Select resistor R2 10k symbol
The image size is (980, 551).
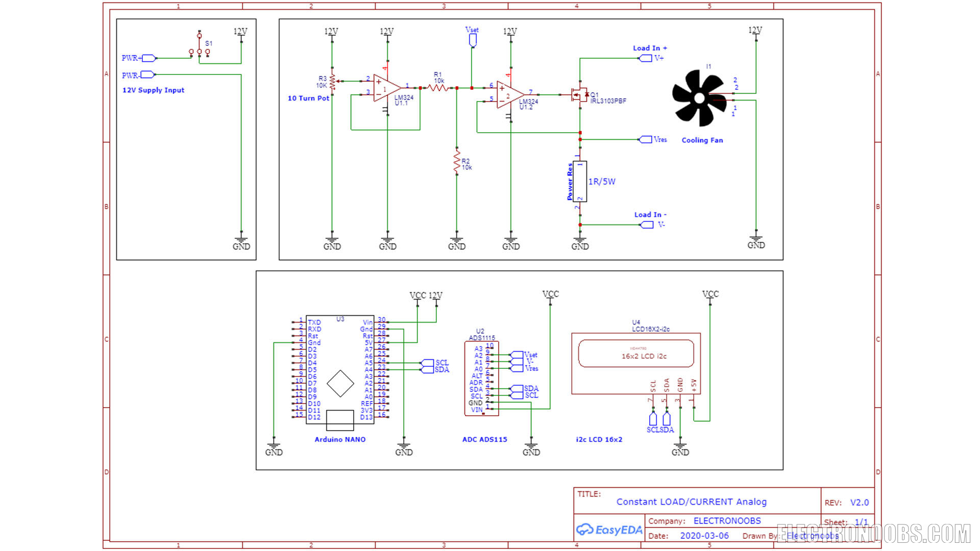457,161
